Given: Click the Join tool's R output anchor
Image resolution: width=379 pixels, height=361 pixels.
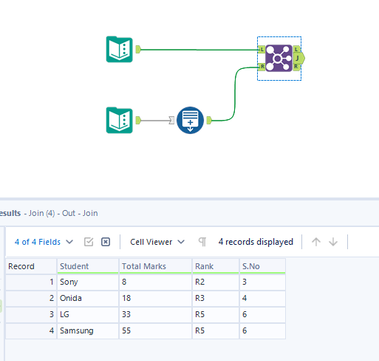Looking at the screenshot, I should 297,67.
